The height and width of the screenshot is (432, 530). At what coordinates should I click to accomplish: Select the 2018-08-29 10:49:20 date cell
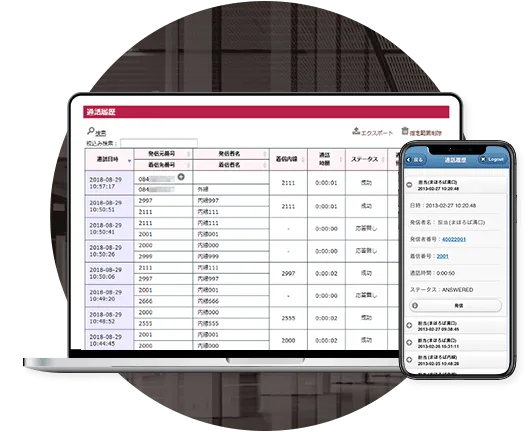pos(109,295)
